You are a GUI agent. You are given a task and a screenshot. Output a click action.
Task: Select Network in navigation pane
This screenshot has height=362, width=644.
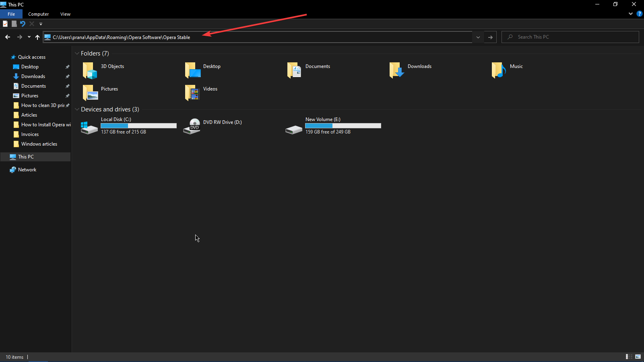(27, 170)
